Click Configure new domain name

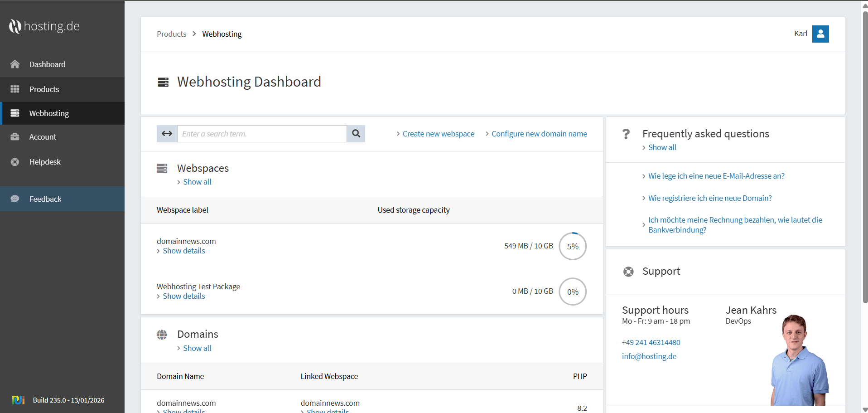tap(539, 134)
